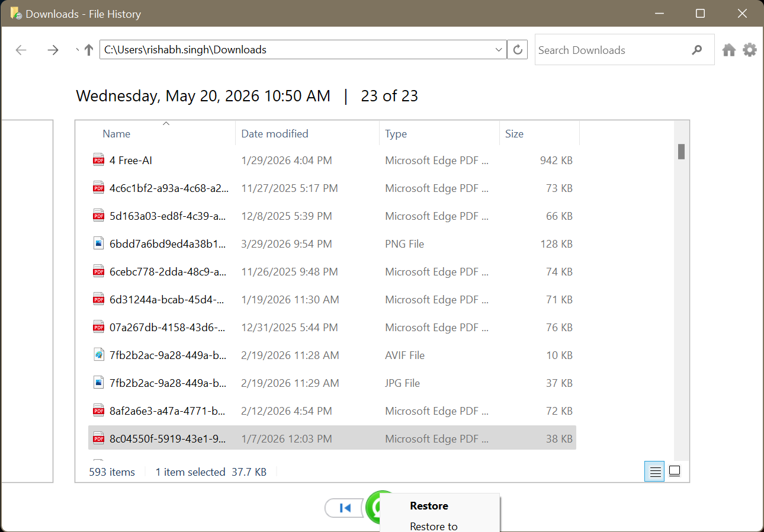Click the vertical scrollbar thumb

coord(681,152)
